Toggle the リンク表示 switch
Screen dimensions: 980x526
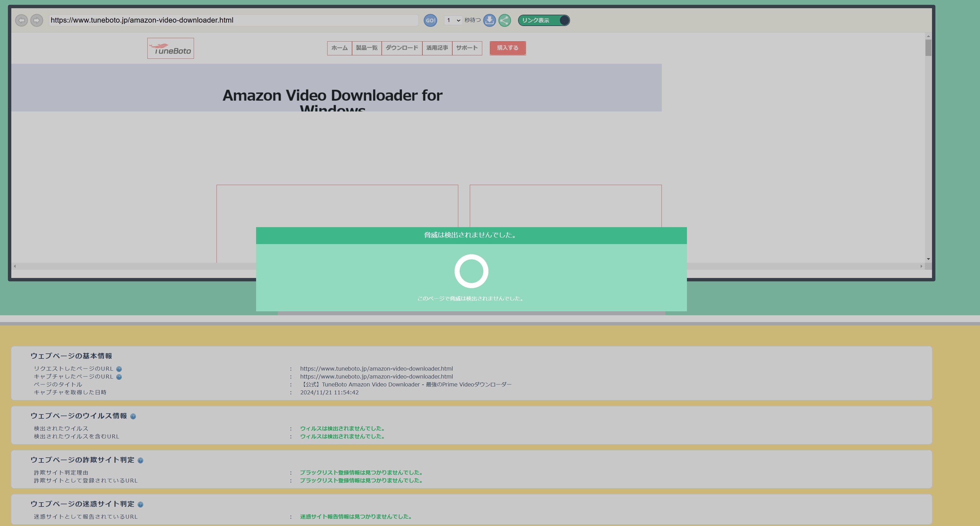[544, 20]
